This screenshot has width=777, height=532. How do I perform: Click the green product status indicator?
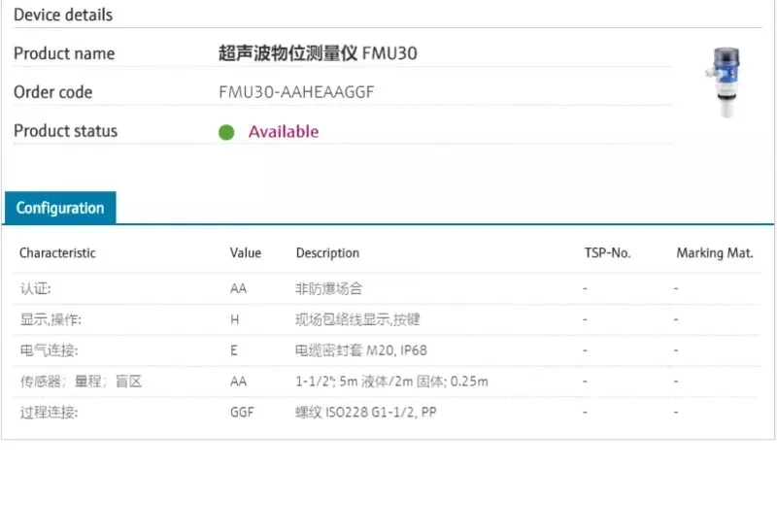point(226,132)
